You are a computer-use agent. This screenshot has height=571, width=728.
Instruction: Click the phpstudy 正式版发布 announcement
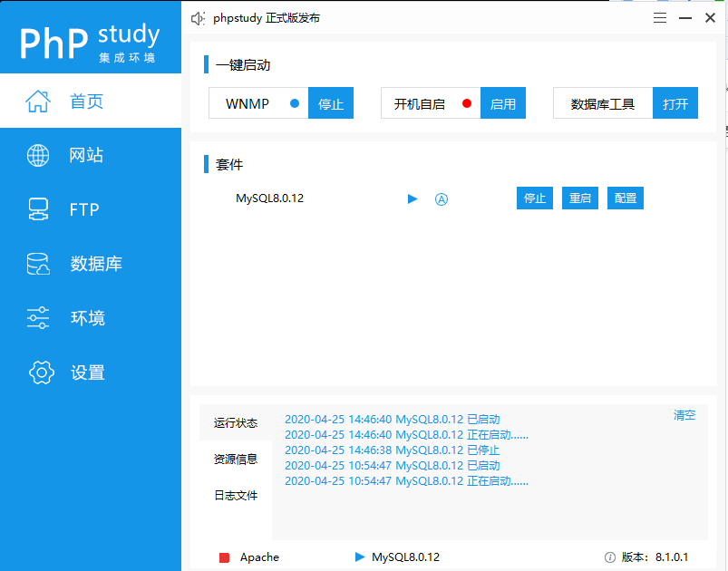[x=267, y=18]
